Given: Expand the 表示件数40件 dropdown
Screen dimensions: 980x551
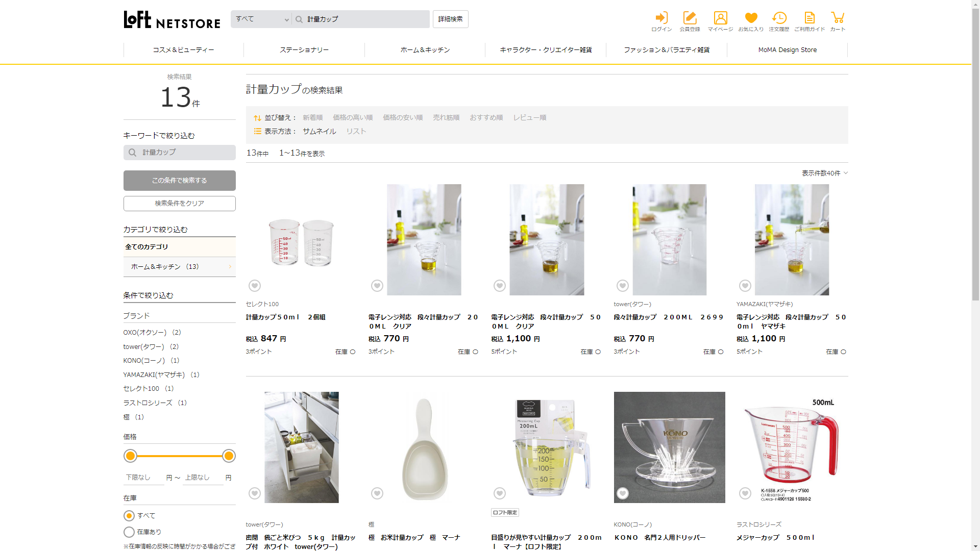Looking at the screenshot, I should tap(824, 173).
